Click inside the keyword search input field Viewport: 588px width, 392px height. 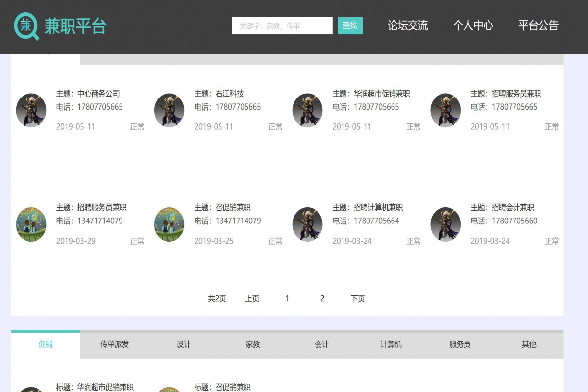(x=283, y=25)
